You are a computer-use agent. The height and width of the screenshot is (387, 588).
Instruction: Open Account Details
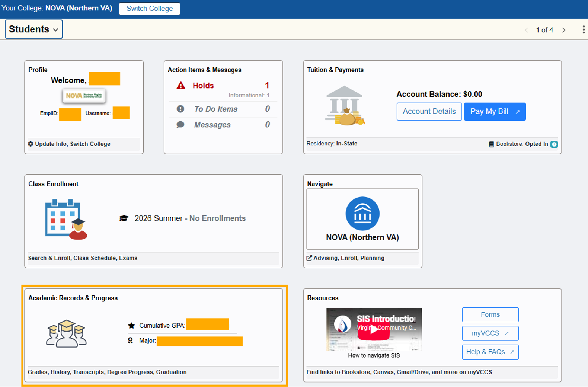pyautogui.click(x=429, y=112)
